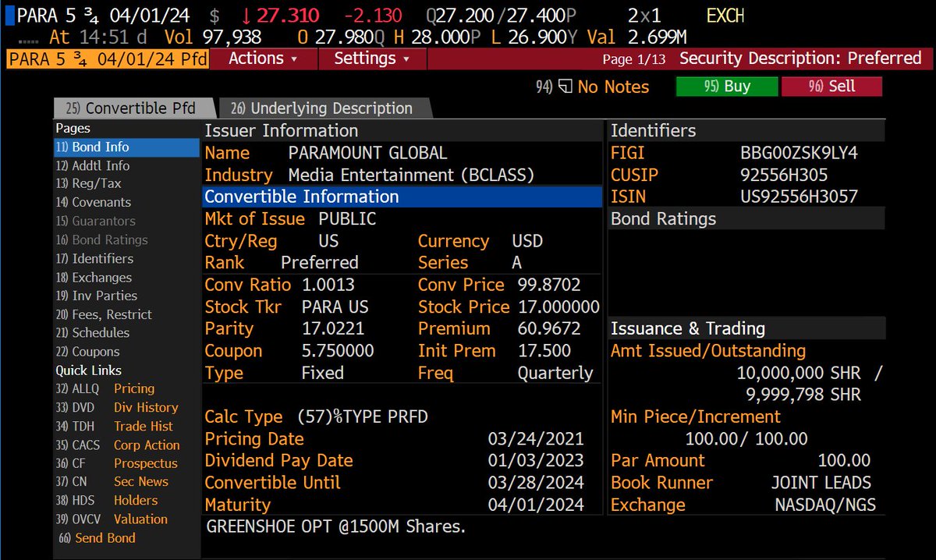Image resolution: width=936 pixels, height=560 pixels.
Task: Open the Schedules page
Action: (92, 332)
